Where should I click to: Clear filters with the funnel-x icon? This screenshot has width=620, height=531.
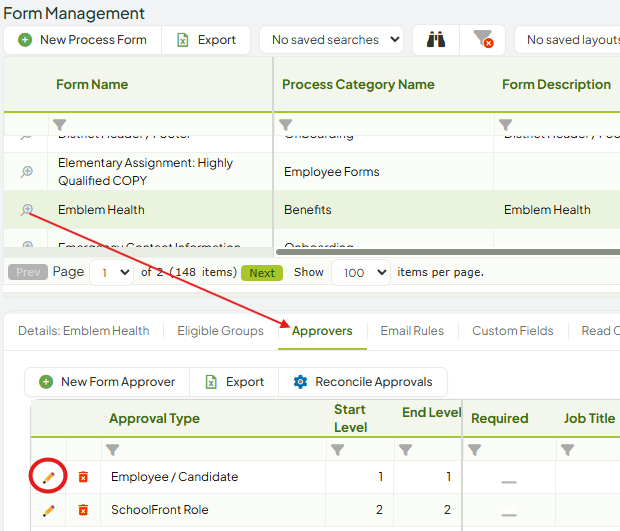[482, 40]
